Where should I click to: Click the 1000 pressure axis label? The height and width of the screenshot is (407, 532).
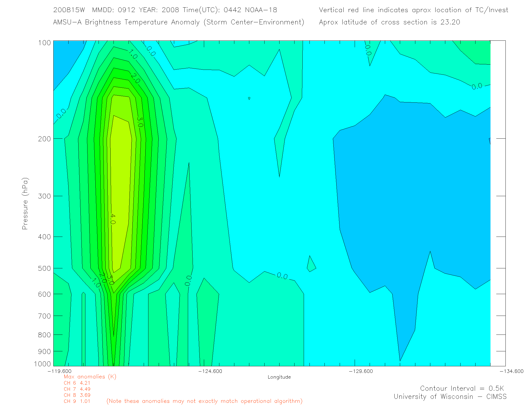[x=43, y=364]
